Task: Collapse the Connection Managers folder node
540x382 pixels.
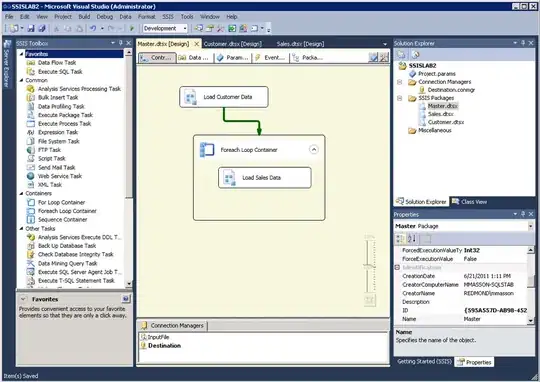Action: pos(399,82)
